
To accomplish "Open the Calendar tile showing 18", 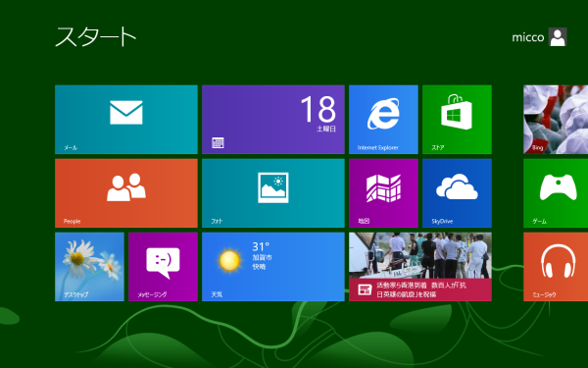I will [273, 120].
